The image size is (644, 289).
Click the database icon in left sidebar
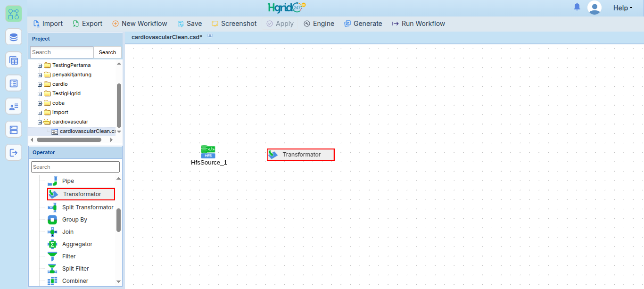[14, 37]
